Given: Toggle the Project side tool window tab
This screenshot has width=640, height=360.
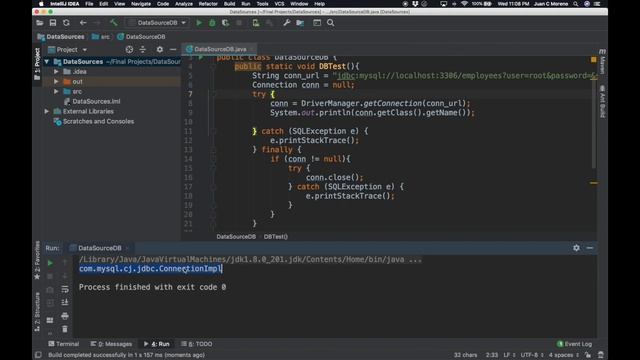Looking at the screenshot, I should click(37, 64).
